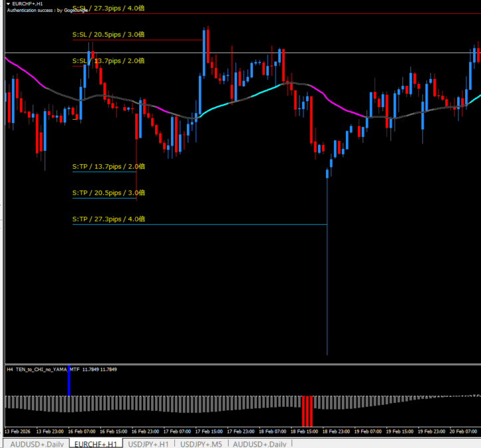Open the dropdown arrow beside EURCHF+,H1
The width and height of the screenshot is (481, 448).
coord(8,4)
